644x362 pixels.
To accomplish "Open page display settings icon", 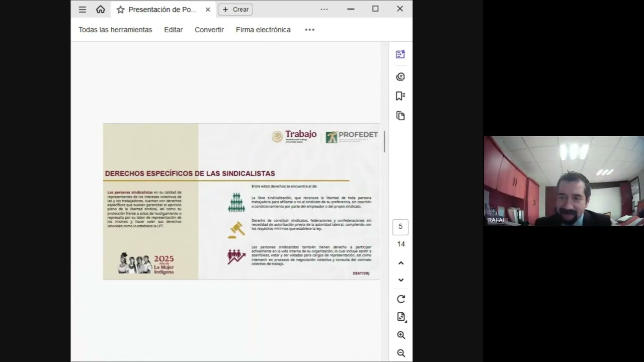I will click(x=401, y=317).
